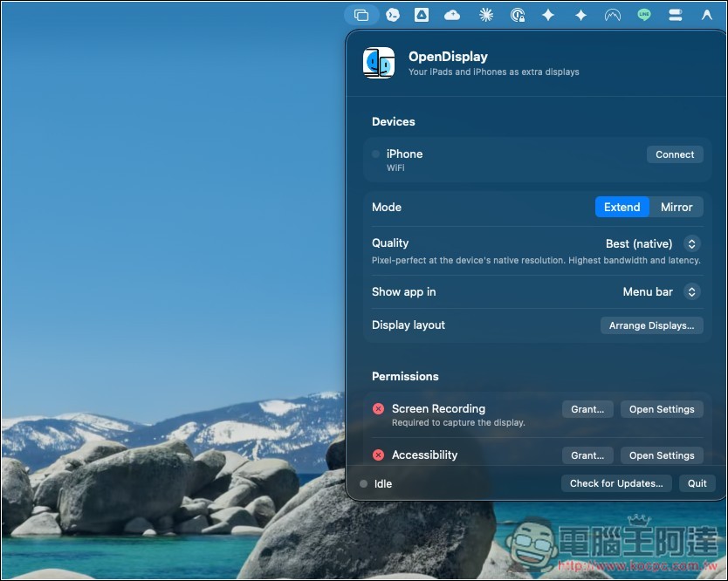Open the Control Center menu bar icon

tap(675, 16)
